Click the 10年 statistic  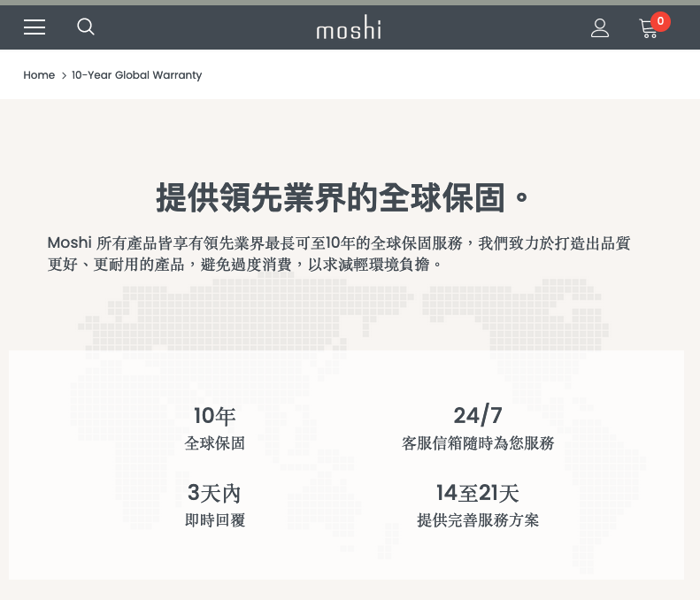tap(215, 416)
